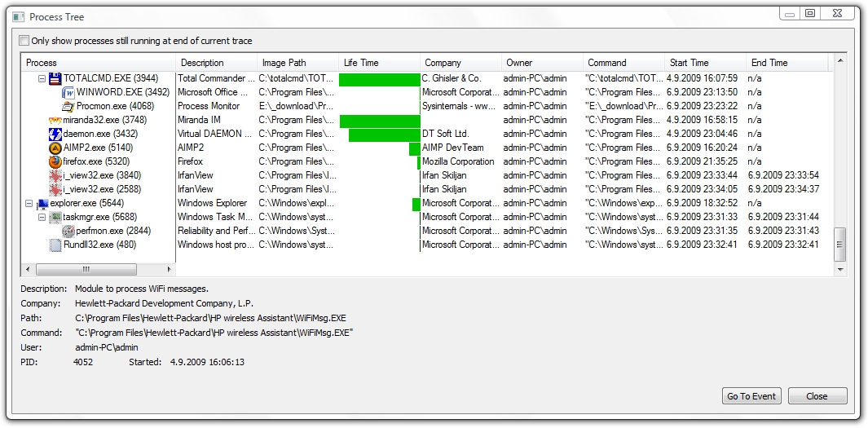Select the perfmon.exe (2844) row
Screen dimensions: 868x428
click(426, 231)
